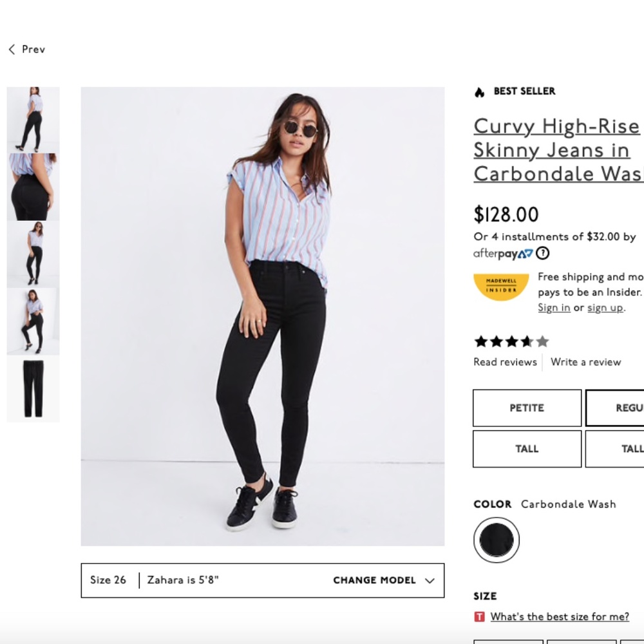
Task: Select the PETITE fit option
Action: pos(527,408)
